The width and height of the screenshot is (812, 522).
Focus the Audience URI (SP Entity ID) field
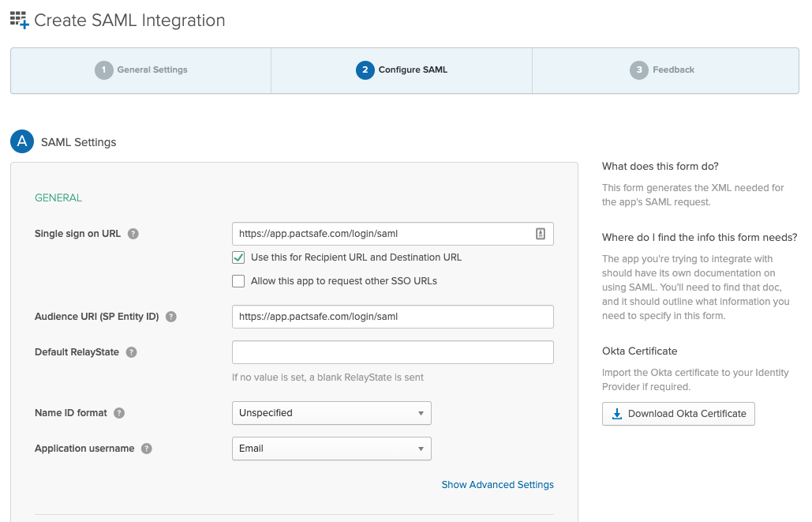(392, 317)
